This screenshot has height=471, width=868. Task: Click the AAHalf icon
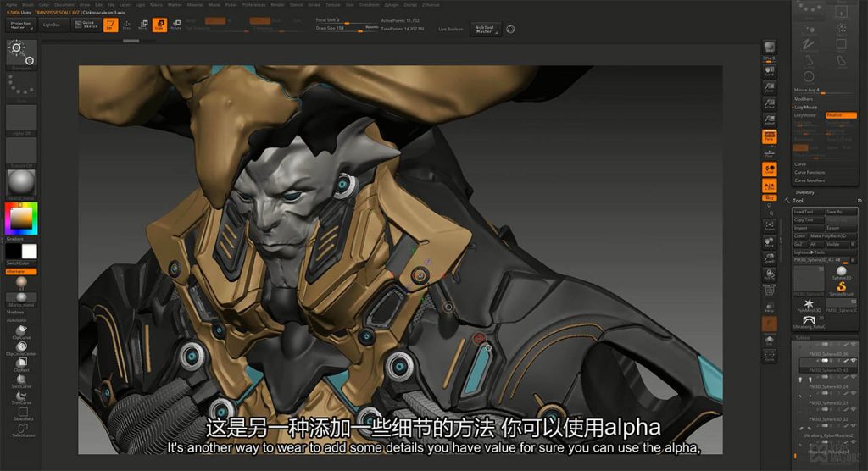click(x=770, y=120)
